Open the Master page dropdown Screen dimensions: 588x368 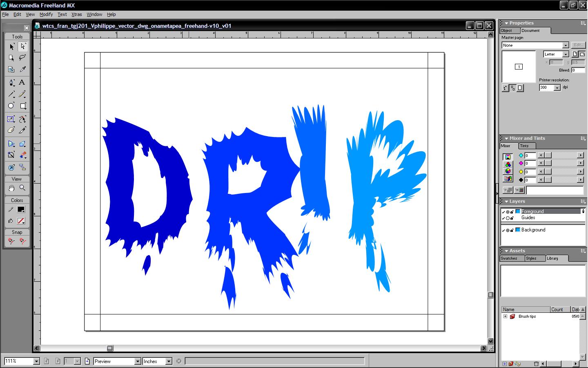[566, 45]
